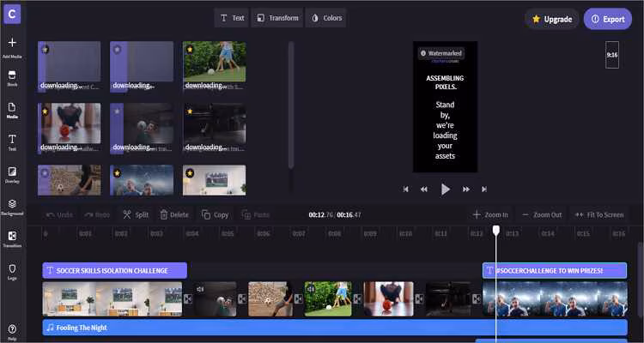Select the Media sidebar tab

12,111
